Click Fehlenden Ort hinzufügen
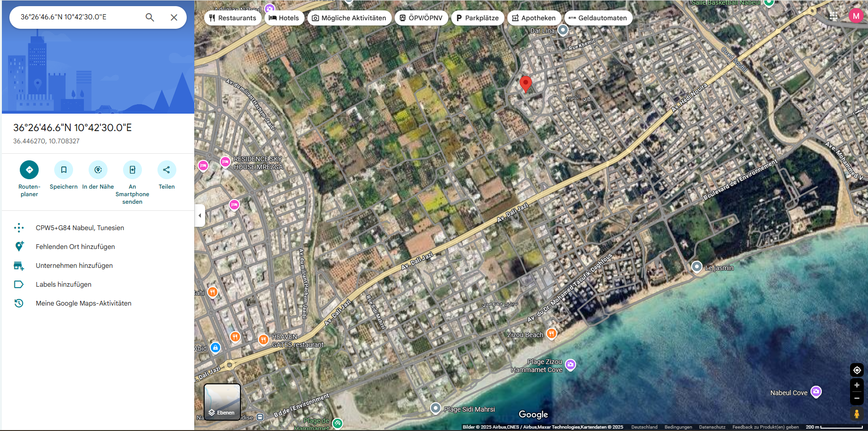This screenshot has width=868, height=431. [75, 247]
